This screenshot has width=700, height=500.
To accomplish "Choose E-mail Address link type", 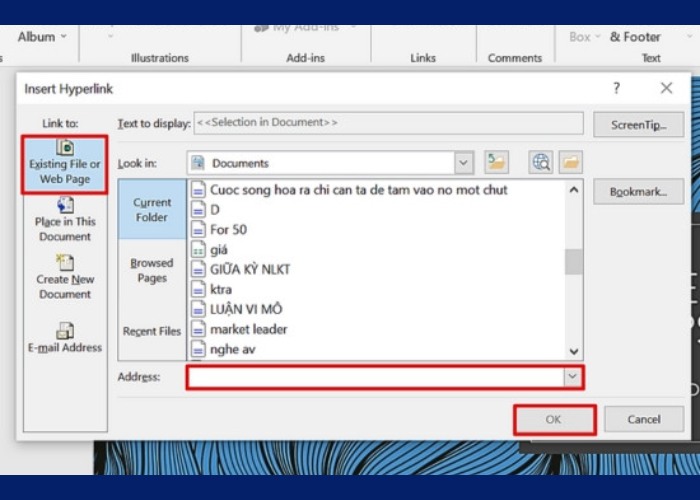I will point(65,338).
